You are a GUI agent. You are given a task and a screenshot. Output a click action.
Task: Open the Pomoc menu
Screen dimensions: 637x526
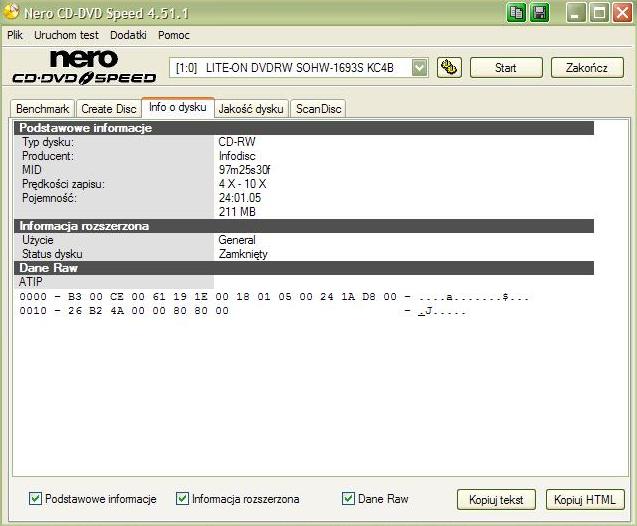pyautogui.click(x=174, y=35)
